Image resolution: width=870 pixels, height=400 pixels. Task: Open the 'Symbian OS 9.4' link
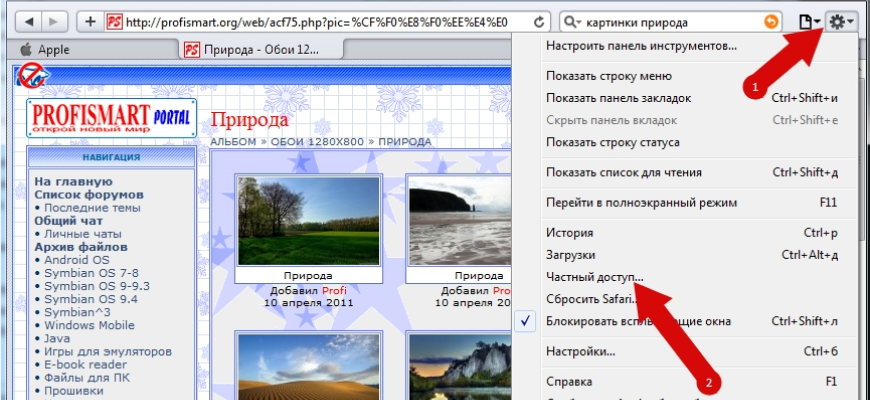91,299
